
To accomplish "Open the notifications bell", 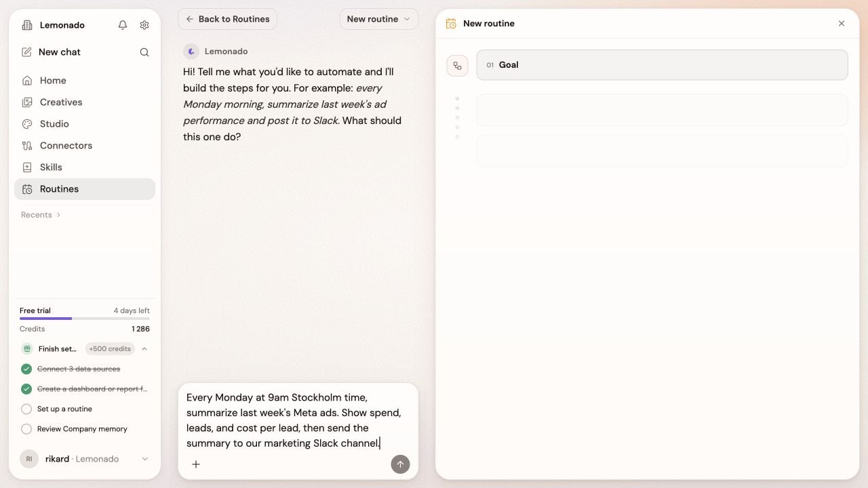I will click(x=123, y=25).
